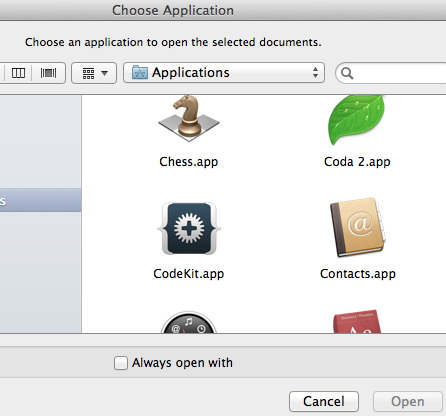Click the Contacts.app file name label
The height and width of the screenshot is (416, 446).
point(358,274)
